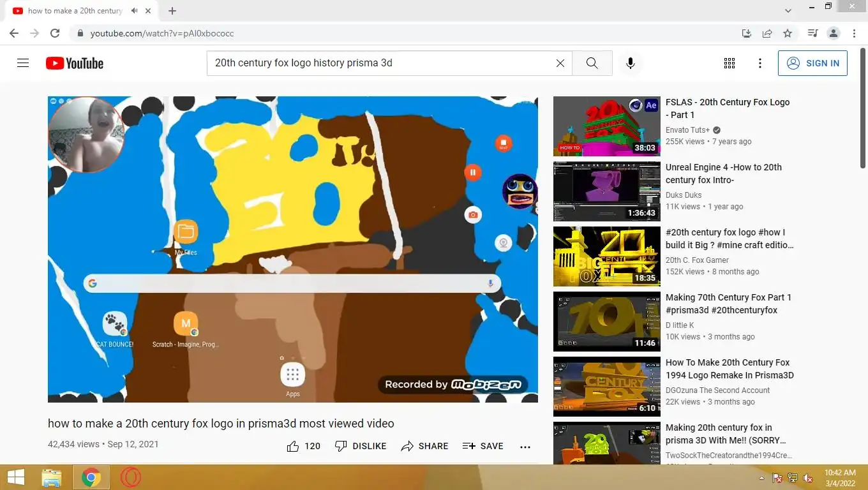Open a new Chrome tab
The width and height of the screenshot is (868, 490).
pos(172,11)
